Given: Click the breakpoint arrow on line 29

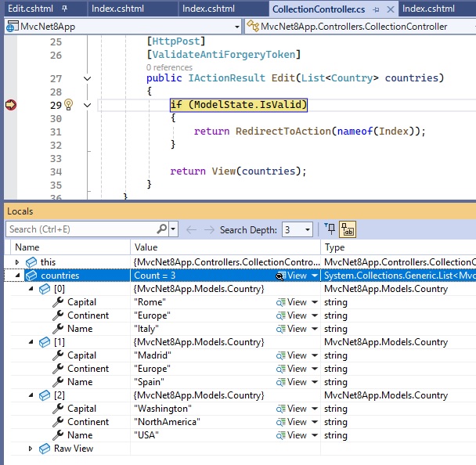Looking at the screenshot, I should pos(11,105).
